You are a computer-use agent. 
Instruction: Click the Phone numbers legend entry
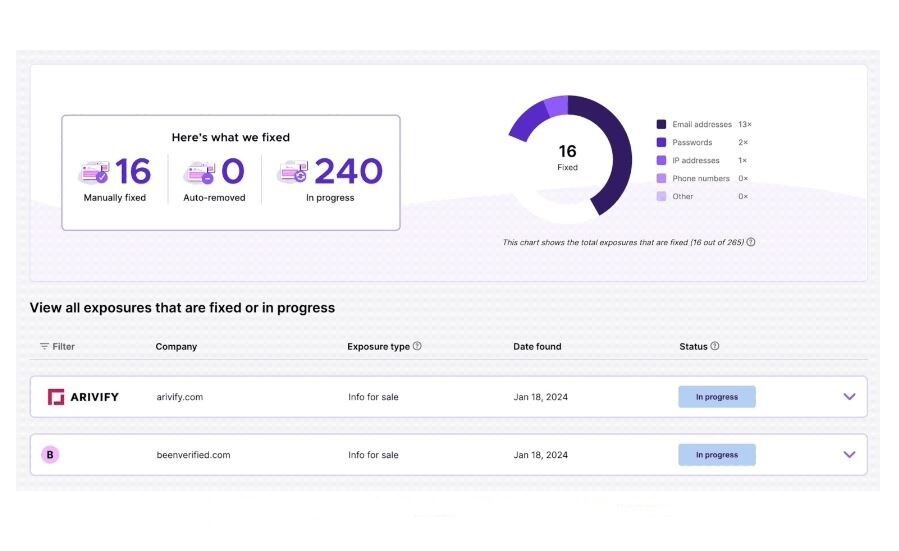point(700,179)
